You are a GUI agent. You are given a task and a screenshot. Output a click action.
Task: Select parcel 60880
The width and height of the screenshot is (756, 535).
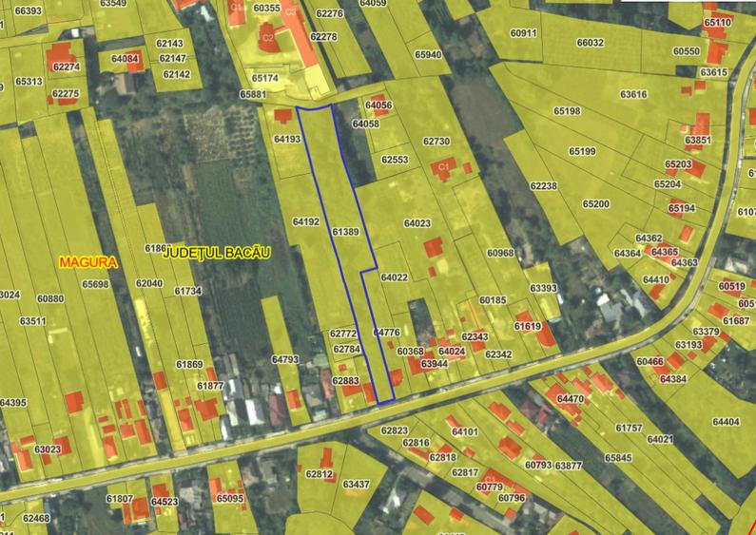50,298
